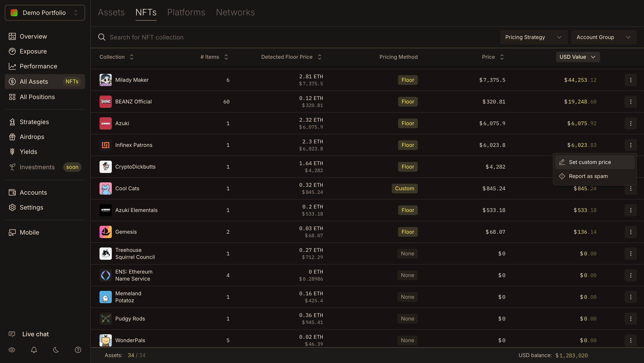Click the Performance chart icon
The width and height of the screenshot is (644, 363).
(x=12, y=66)
